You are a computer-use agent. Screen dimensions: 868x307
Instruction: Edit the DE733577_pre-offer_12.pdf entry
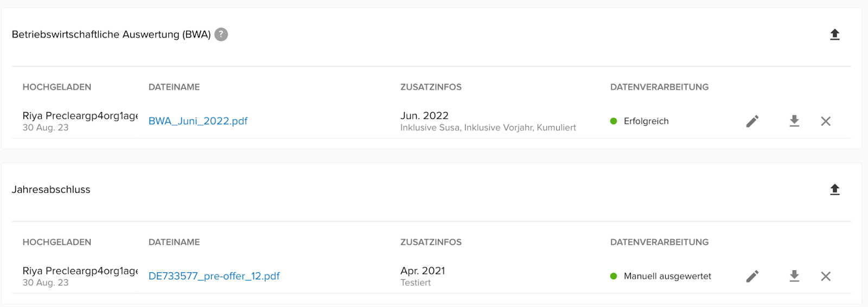pos(752,276)
